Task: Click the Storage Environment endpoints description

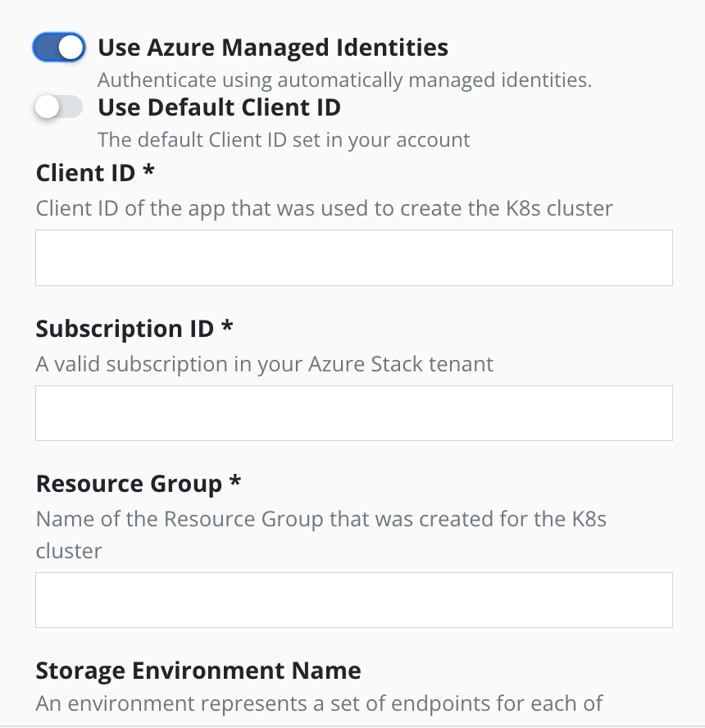Action: coord(319,703)
